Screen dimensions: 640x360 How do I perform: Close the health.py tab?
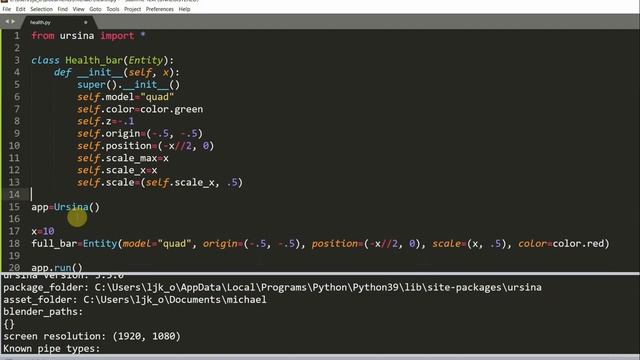[x=86, y=22]
